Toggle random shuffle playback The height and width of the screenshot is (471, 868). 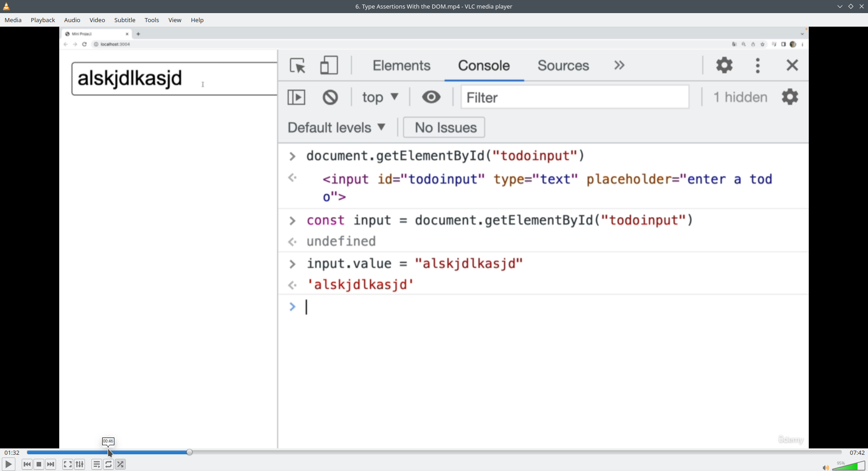[x=120, y=464]
